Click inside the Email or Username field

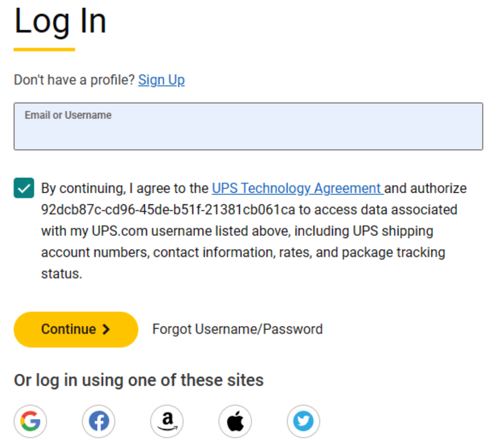point(244,126)
